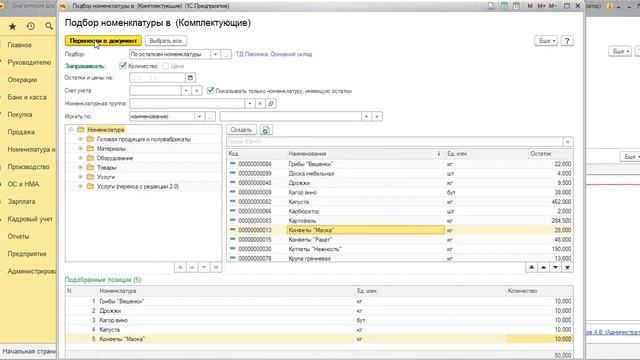
Task: Select the Конфеты "Ракат" row
Action: 400,240
